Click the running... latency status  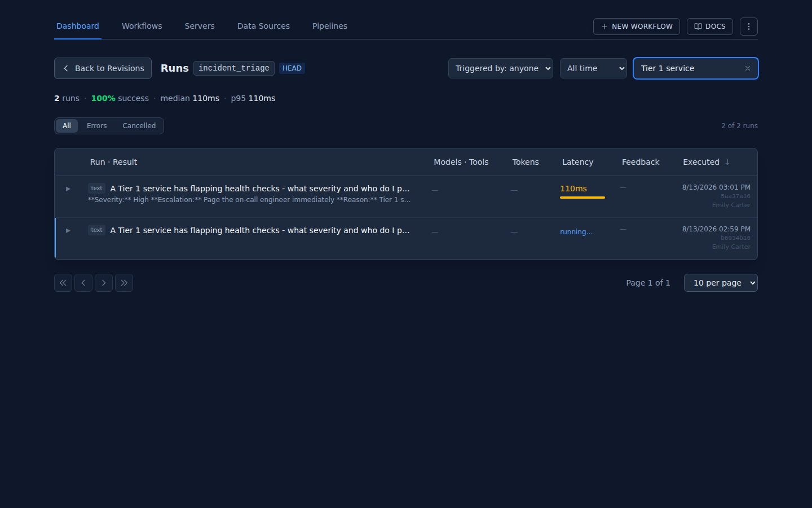[576, 232]
